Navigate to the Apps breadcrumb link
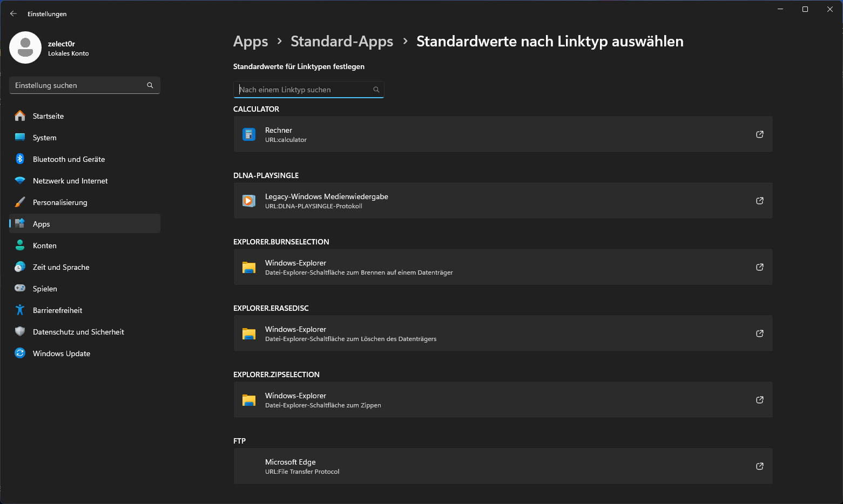 tap(251, 42)
